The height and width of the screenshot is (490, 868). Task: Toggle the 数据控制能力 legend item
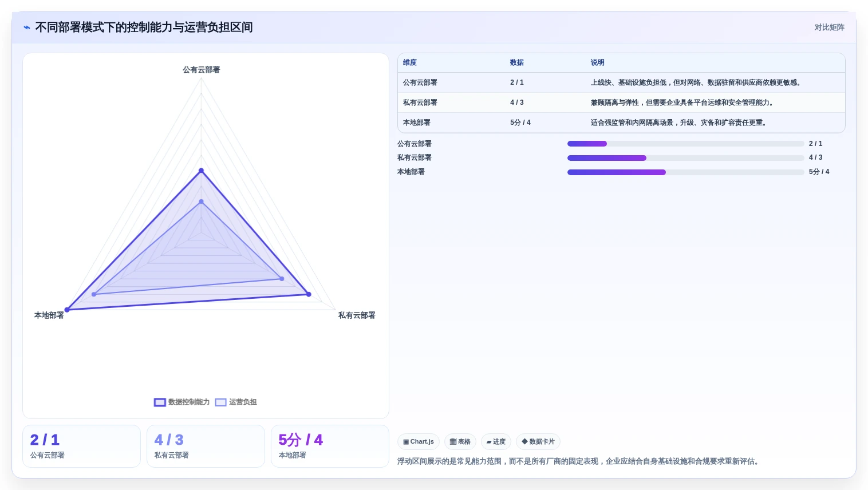tap(182, 402)
